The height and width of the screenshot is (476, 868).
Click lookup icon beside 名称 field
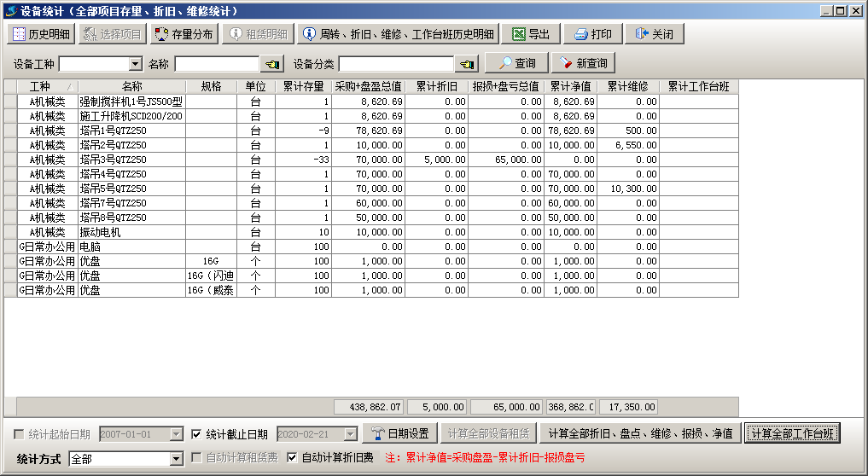tap(271, 64)
